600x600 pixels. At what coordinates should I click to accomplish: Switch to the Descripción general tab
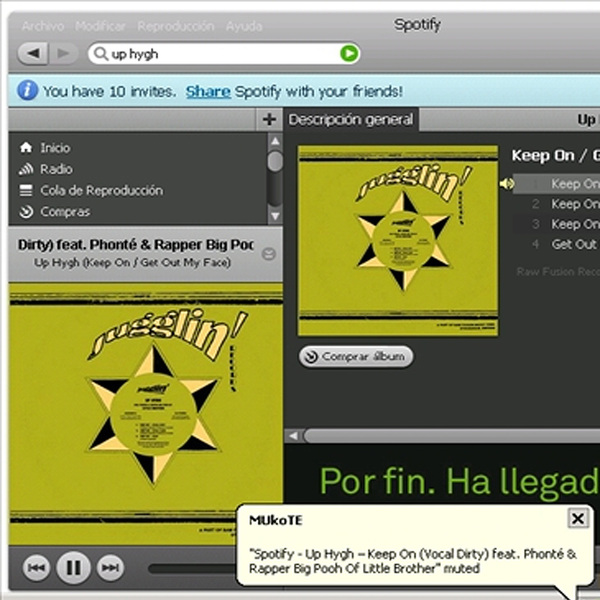point(351,119)
